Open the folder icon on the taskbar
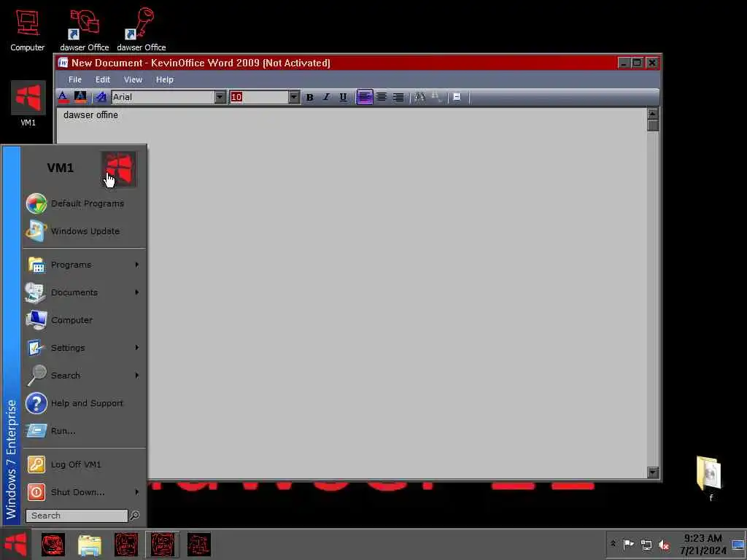This screenshot has width=747, height=560. point(90,545)
